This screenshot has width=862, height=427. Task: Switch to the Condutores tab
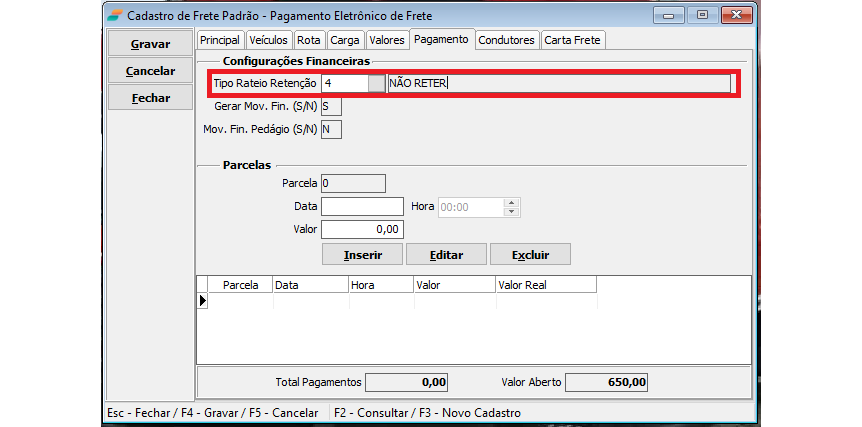point(506,40)
